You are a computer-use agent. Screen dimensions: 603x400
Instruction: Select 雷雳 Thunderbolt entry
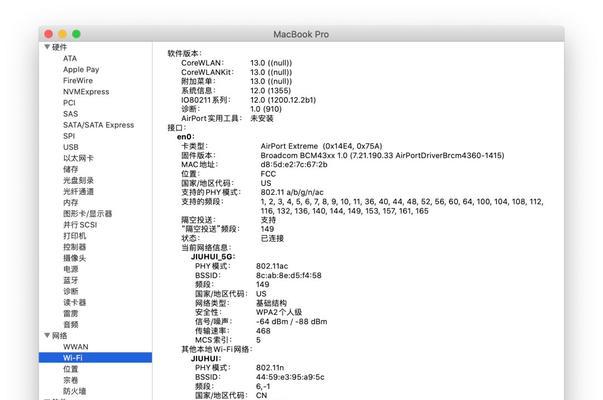coord(71,313)
